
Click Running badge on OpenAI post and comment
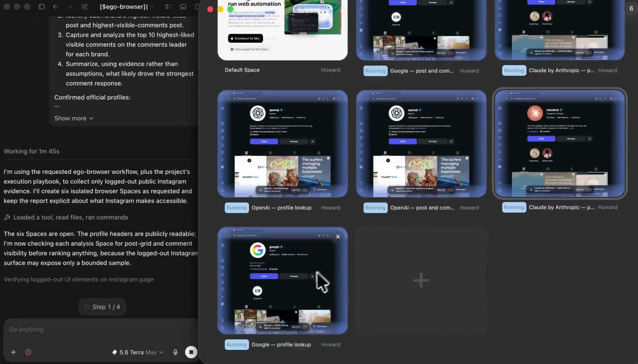[x=375, y=208]
